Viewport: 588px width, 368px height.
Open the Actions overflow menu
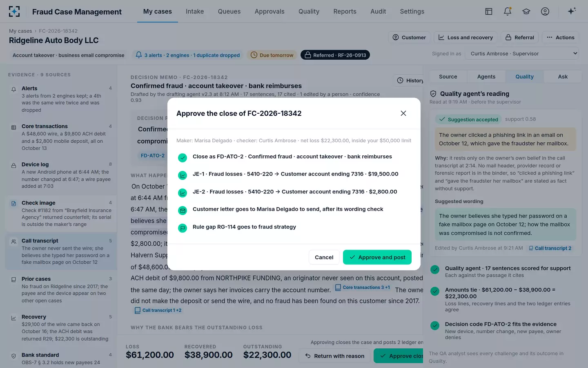(561, 37)
